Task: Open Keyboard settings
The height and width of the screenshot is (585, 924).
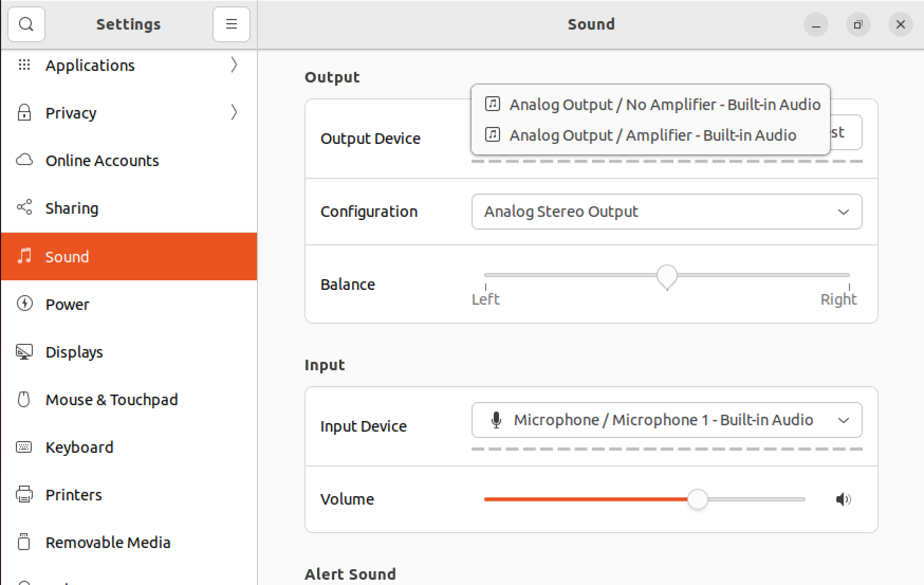Action: 129,447
